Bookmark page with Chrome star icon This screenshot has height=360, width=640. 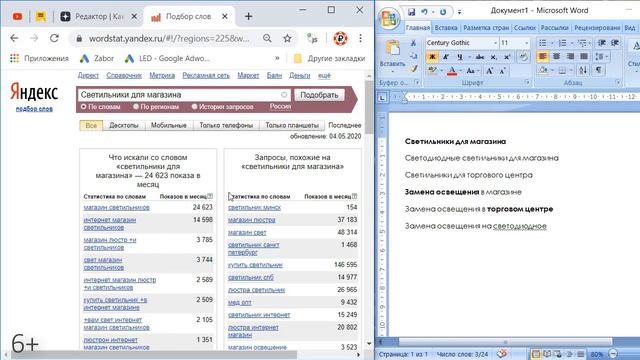(x=287, y=38)
